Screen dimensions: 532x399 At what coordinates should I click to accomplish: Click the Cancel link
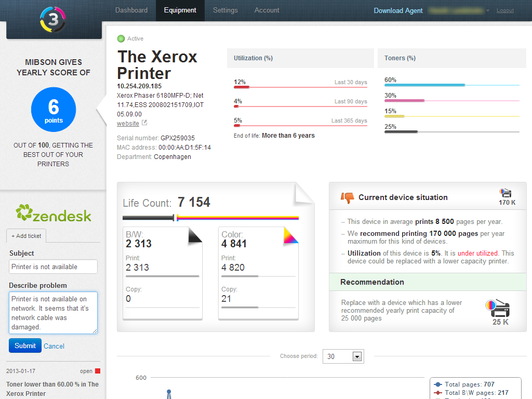tap(54, 346)
